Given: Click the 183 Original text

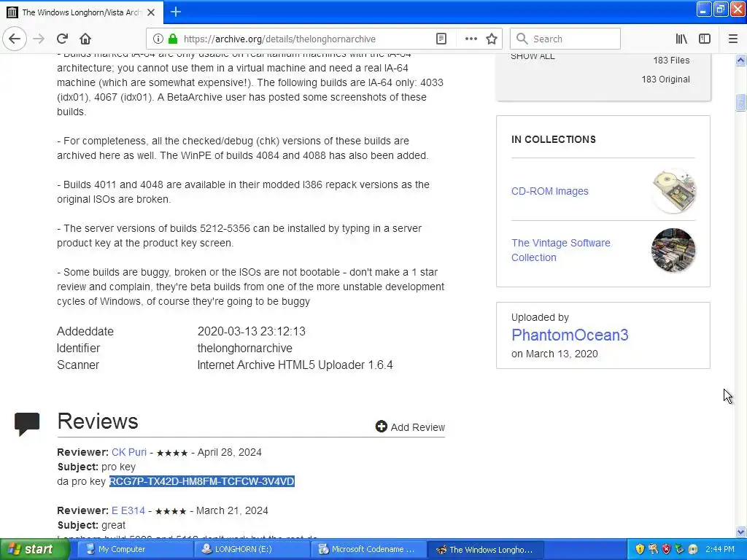Looking at the screenshot, I should pos(665,79).
